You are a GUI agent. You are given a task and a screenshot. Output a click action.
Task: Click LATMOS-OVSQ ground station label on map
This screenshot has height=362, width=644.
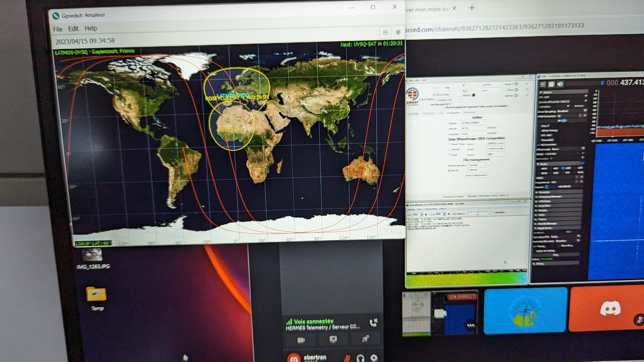pyautogui.click(x=232, y=95)
